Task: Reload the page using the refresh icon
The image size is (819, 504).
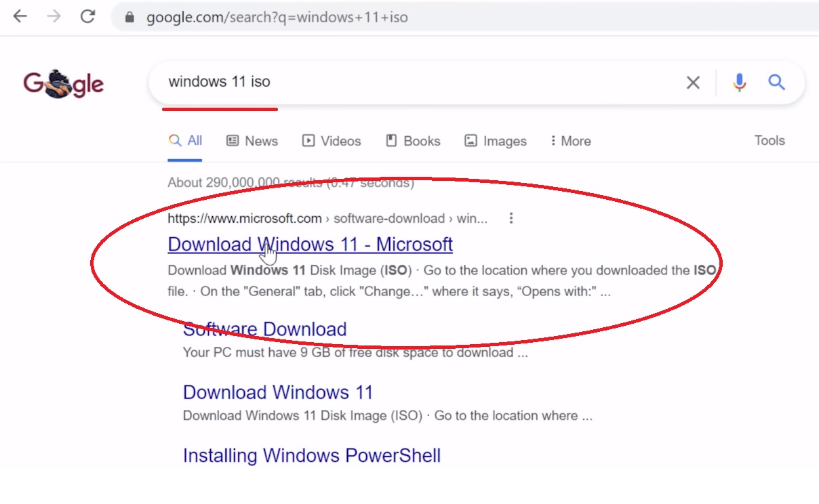Action: 87,16
